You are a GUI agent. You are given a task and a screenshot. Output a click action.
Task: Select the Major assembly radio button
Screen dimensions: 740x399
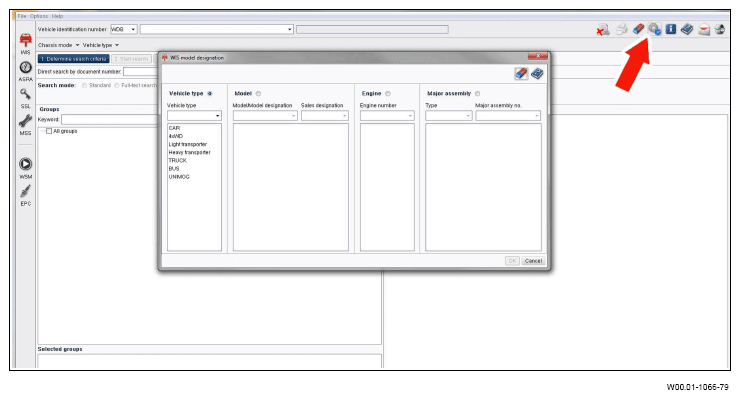(x=478, y=93)
